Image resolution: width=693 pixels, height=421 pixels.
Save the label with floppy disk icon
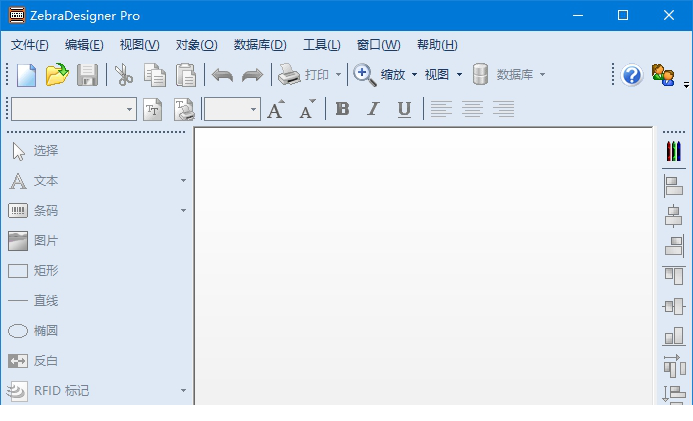(87, 75)
